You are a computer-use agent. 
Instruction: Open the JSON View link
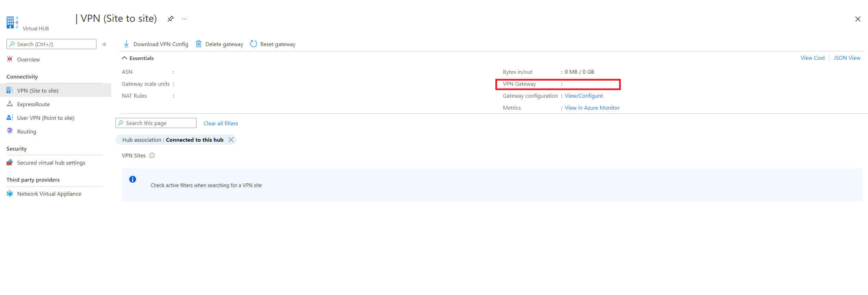pyautogui.click(x=847, y=58)
